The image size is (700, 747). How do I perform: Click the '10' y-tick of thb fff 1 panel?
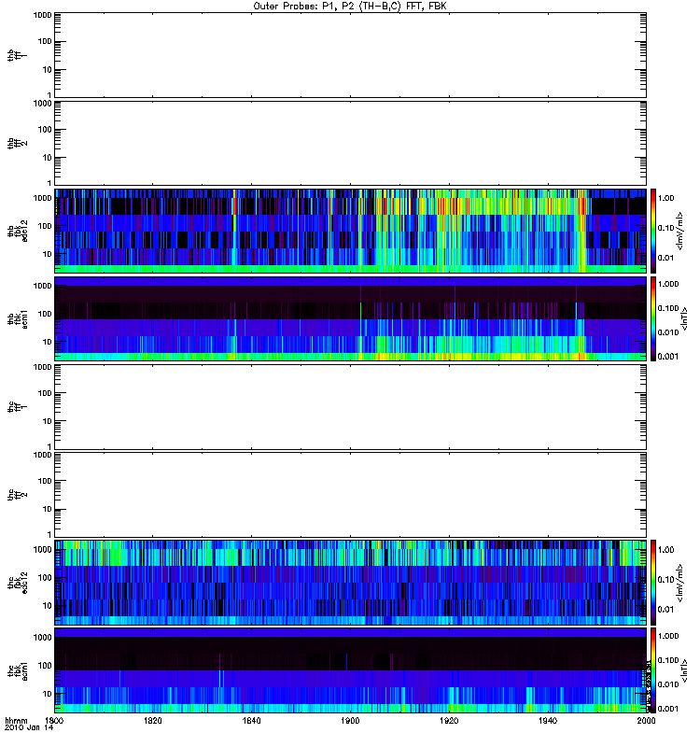[x=48, y=69]
